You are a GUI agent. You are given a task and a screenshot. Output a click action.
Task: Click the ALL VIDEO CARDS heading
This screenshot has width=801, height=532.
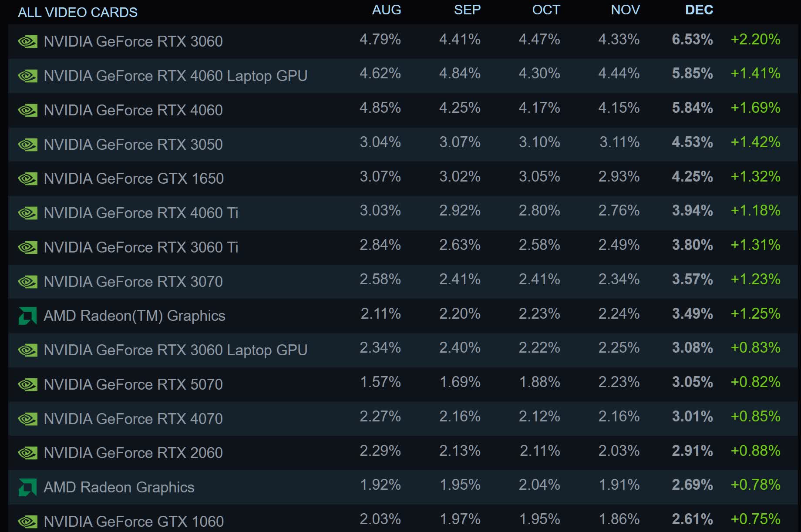(x=77, y=12)
